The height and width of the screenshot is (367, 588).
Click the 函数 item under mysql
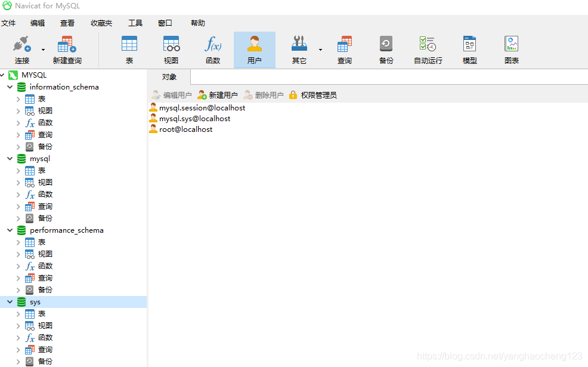[45, 195]
